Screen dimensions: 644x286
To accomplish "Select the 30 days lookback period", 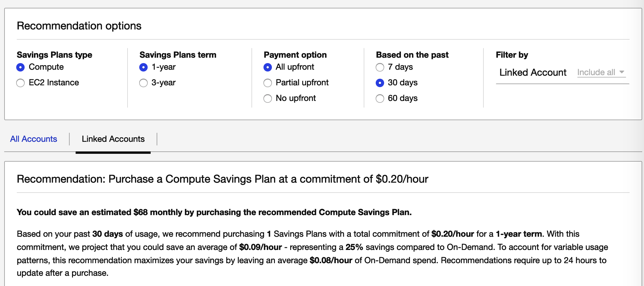I will point(380,83).
